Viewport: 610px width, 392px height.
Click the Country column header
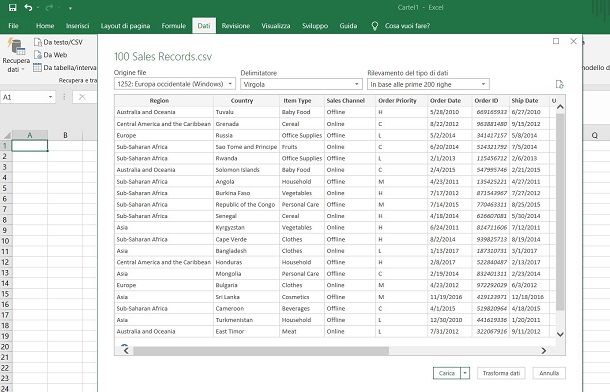pyautogui.click(x=246, y=101)
